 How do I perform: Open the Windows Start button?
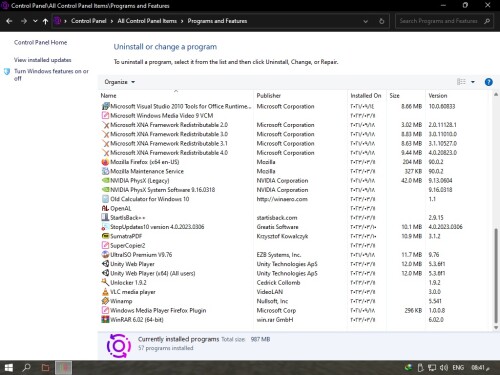tap(9, 368)
